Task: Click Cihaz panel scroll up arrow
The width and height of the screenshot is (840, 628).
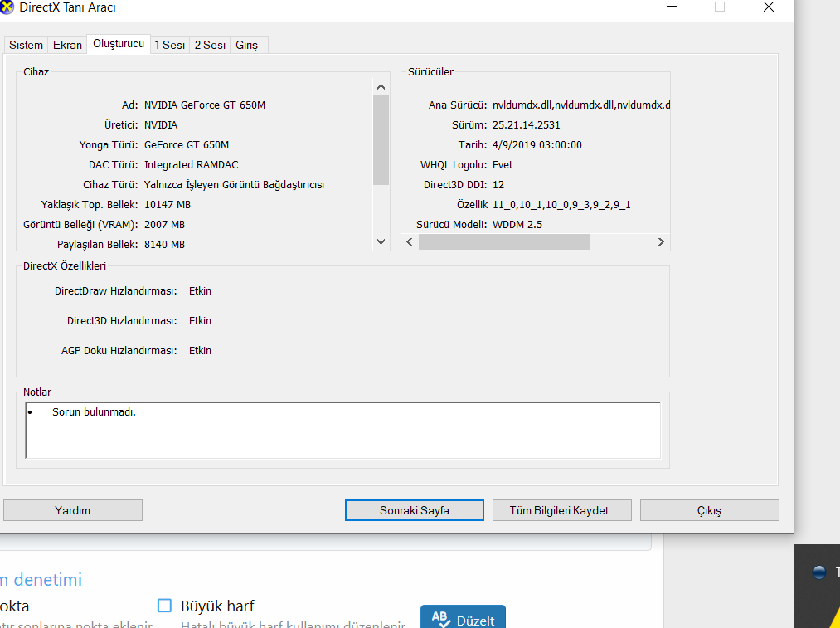Action: point(381,87)
